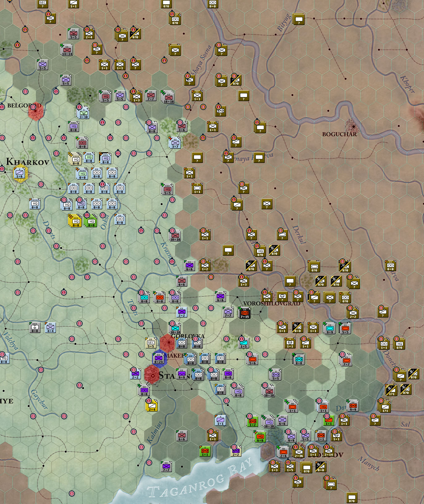The image size is (424, 504).
Task: Click the Soviet HQ 0?0 counter near Derkul
Action: (260, 251)
